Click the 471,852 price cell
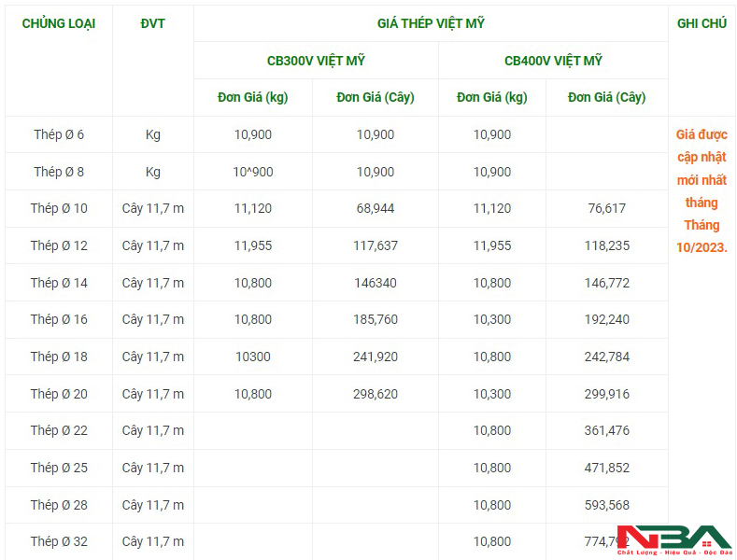The height and width of the screenshot is (560, 737). (x=607, y=468)
